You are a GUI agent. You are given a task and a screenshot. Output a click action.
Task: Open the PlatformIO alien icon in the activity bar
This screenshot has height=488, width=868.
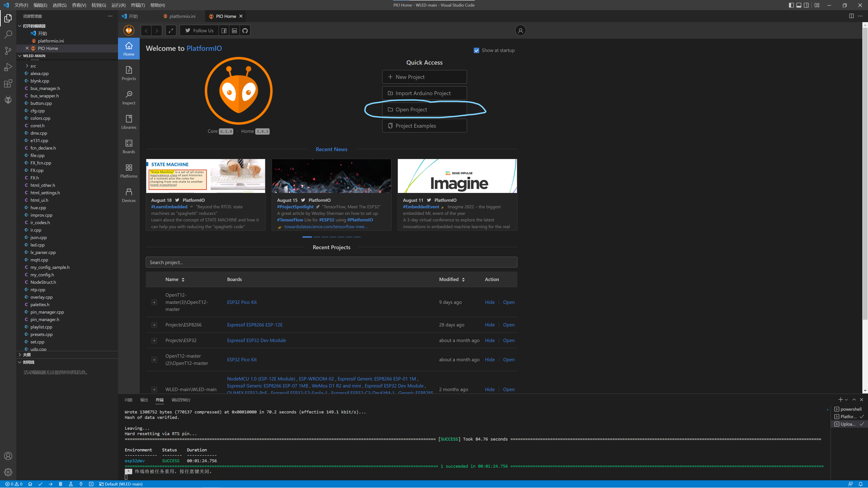[x=8, y=99]
